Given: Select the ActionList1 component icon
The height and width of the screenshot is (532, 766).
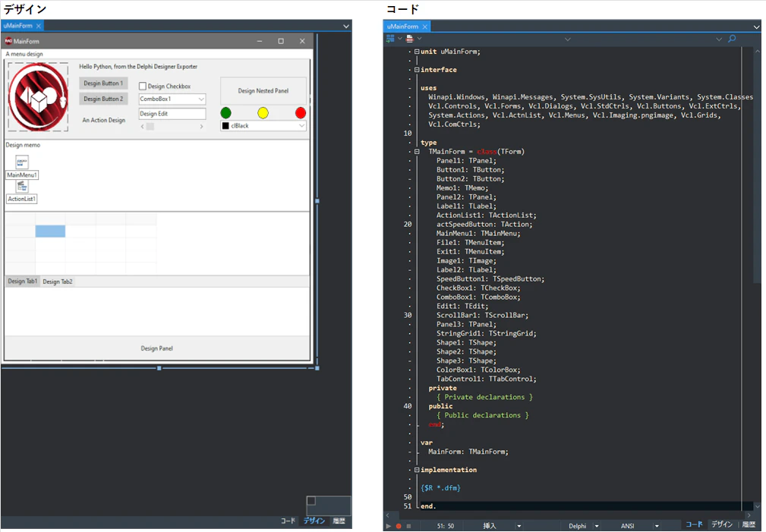Looking at the screenshot, I should 22,186.
